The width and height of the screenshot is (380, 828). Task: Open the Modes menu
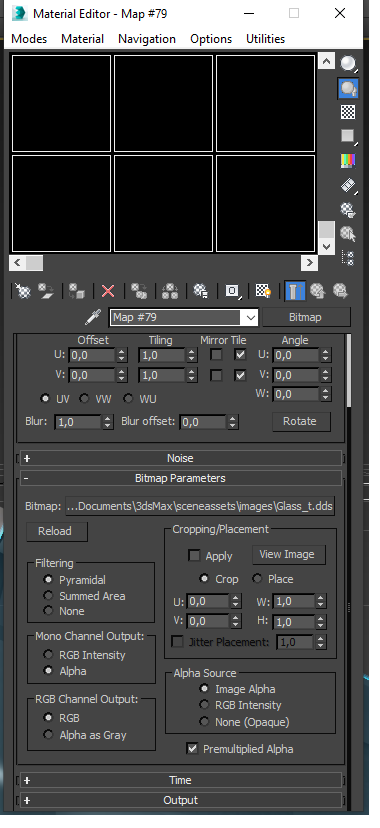29,39
